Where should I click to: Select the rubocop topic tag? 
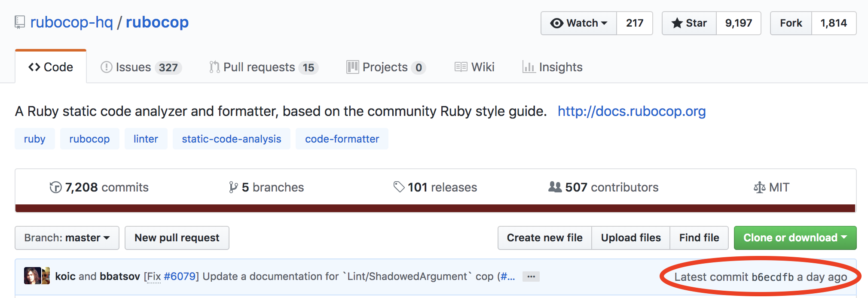tap(89, 139)
